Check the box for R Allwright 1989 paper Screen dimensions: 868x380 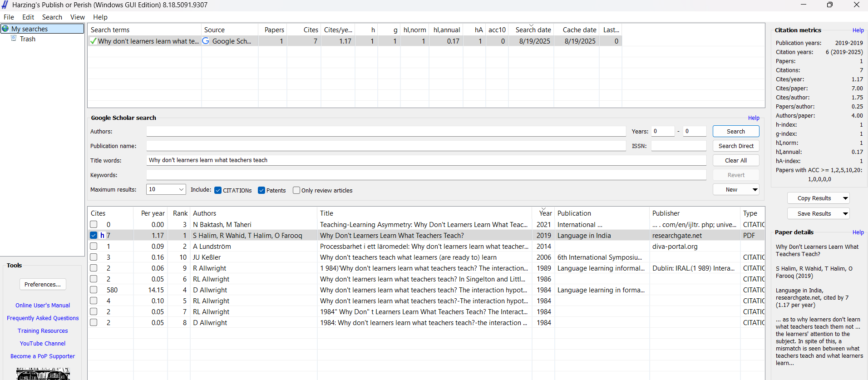94,268
